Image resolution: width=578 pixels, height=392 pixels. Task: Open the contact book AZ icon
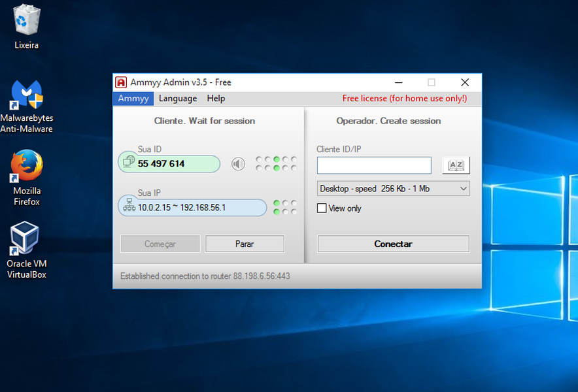pyautogui.click(x=456, y=165)
